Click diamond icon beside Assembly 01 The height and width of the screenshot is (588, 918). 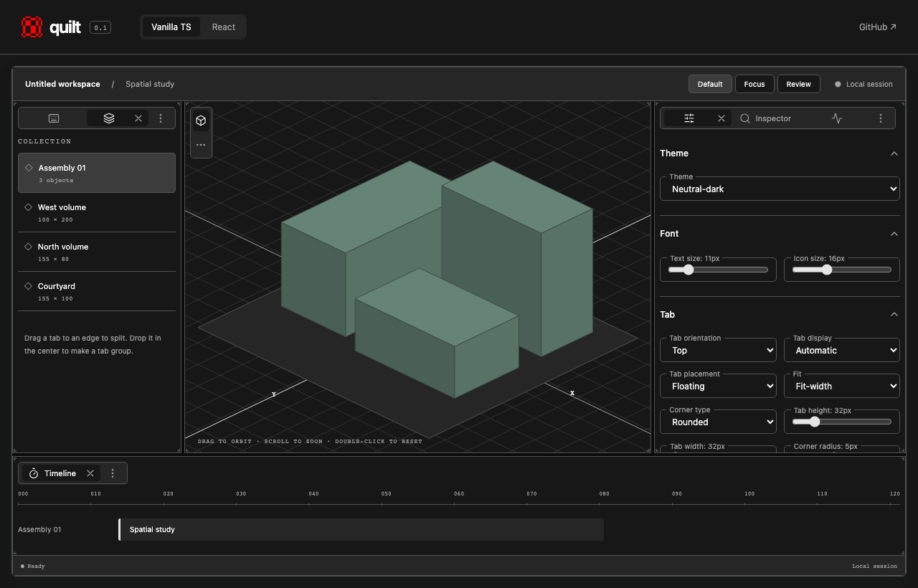(29, 168)
